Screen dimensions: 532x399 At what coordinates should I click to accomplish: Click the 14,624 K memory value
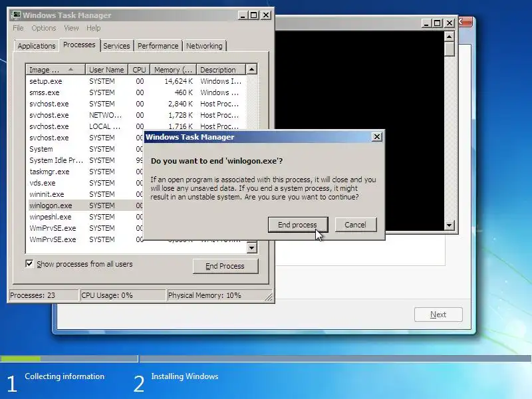tap(179, 81)
